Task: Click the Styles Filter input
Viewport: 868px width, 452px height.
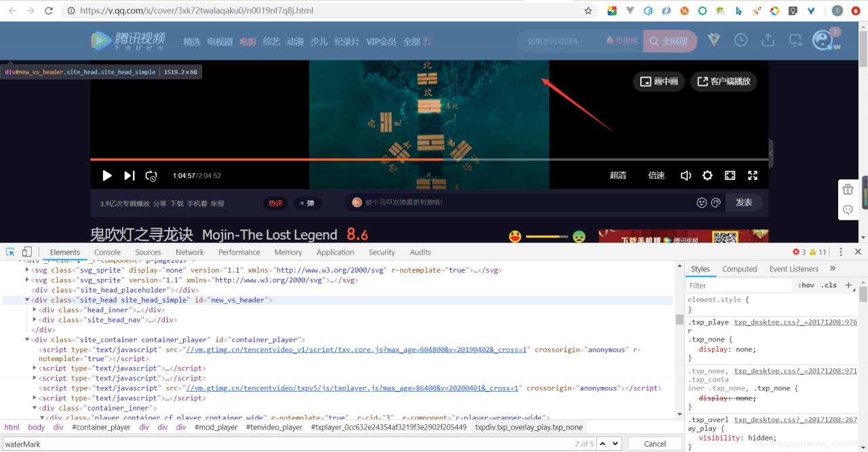Action: pos(739,286)
